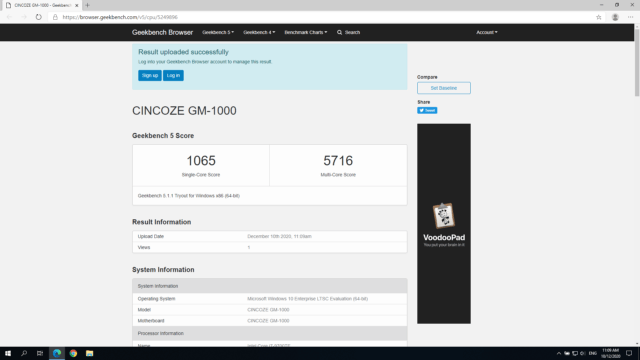Open the browser settings ellipsis menu
Viewport: 640px width, 360px height.
[631, 17]
